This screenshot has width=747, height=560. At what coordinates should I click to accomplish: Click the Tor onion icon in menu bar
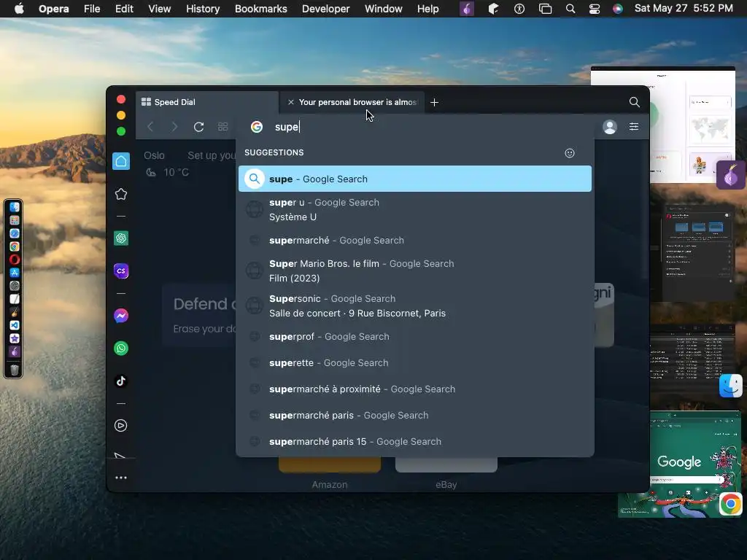tap(467, 9)
